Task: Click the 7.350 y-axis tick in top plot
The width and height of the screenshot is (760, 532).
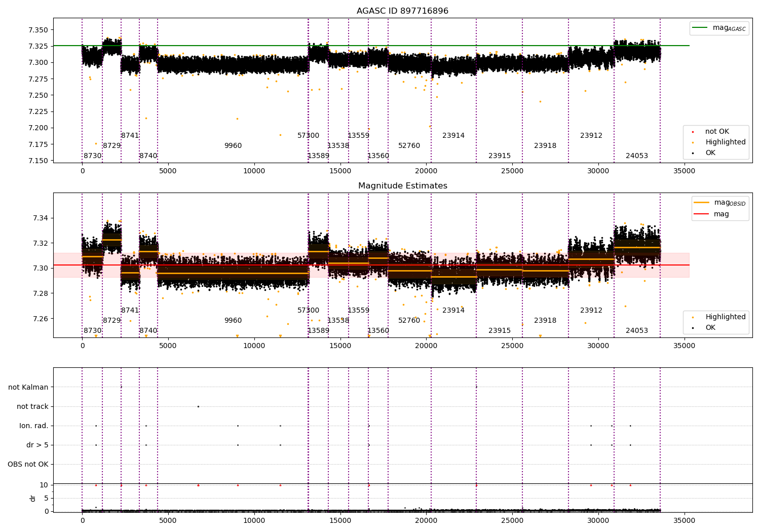Action: coord(38,30)
